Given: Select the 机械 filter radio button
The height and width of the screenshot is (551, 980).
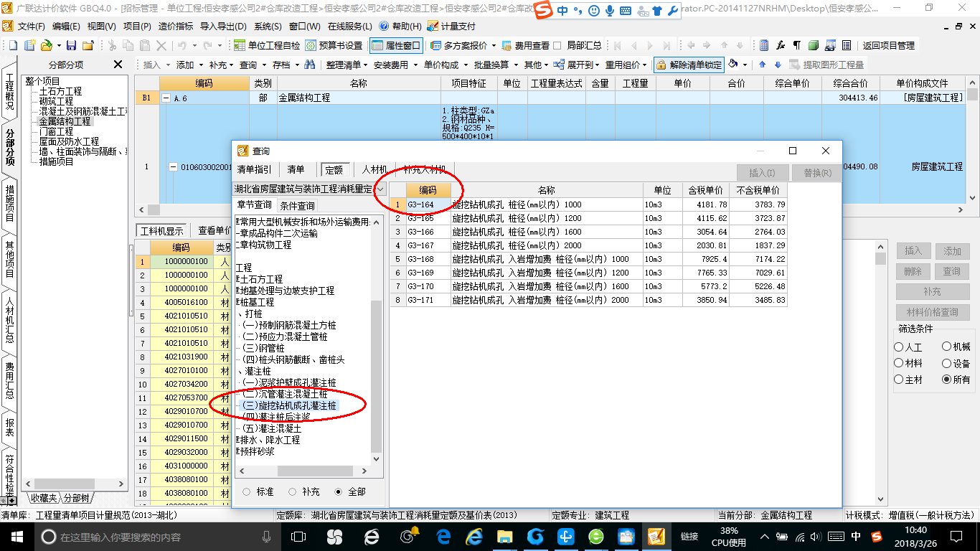Looking at the screenshot, I should pyautogui.click(x=946, y=347).
